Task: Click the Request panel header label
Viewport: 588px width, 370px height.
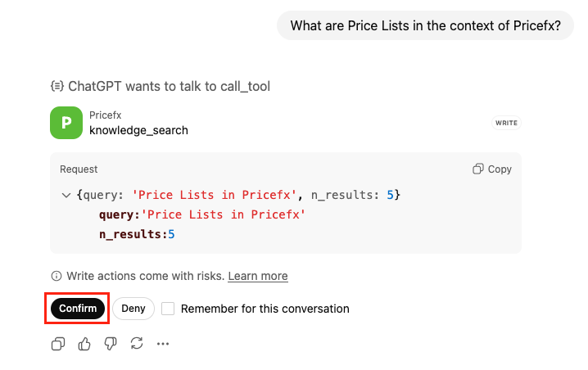Action: pyautogui.click(x=79, y=169)
